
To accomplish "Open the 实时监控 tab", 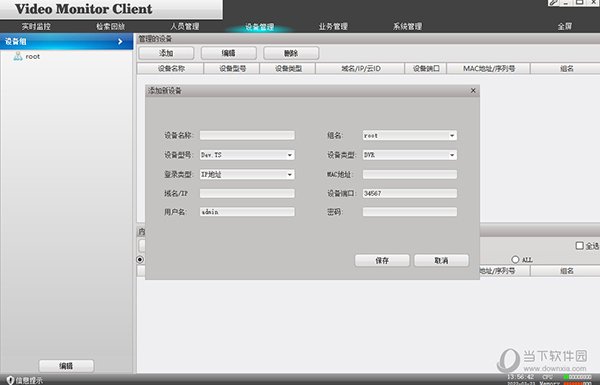I will coord(36,26).
